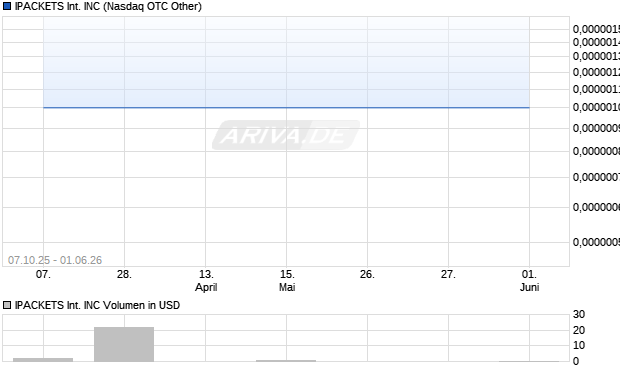Click the volume axis value 30
620x371 pixels.
click(579, 314)
